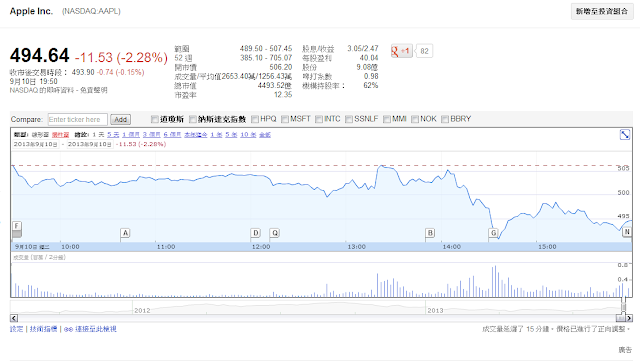Open news flag B on the chart

pos(430,233)
